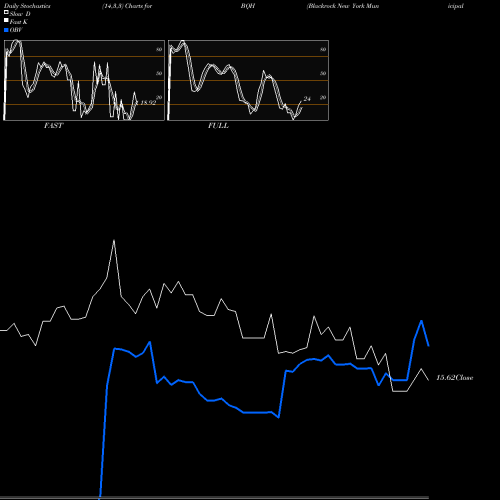The image size is (500, 500).
Task: Click the 'Blackrock New York Mun' header text
Action: (x=343, y=6)
